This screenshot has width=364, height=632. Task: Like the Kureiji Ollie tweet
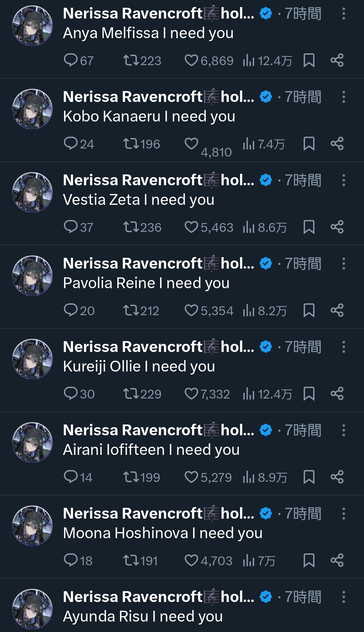point(191,394)
